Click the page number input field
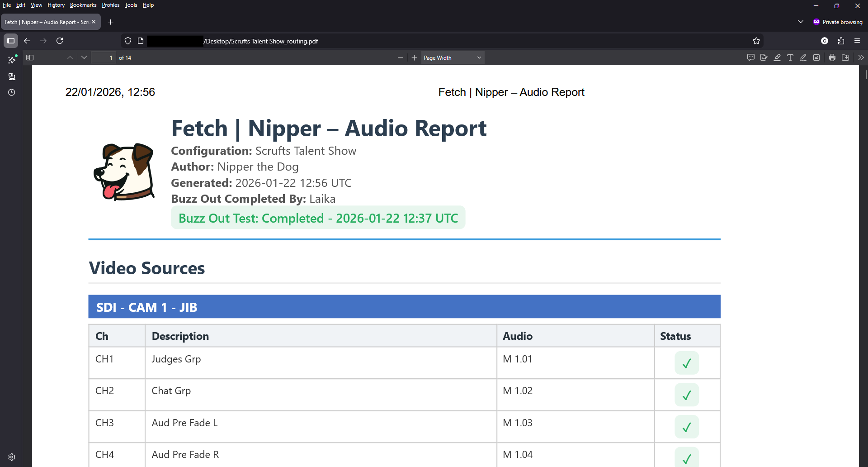 103,57
